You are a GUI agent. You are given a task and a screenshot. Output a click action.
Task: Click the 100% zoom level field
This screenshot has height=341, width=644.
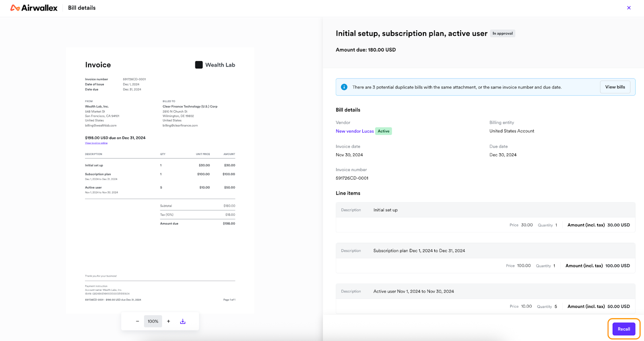[x=153, y=321]
